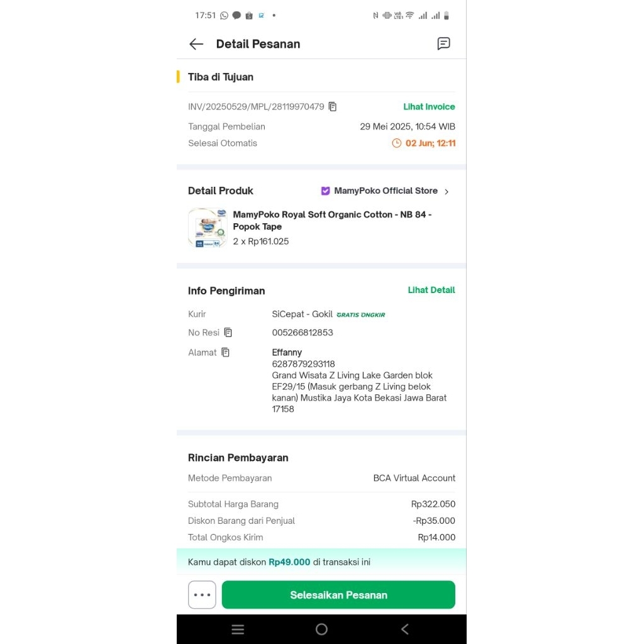This screenshot has width=644, height=644.
Task: Open MamyPoko Official Store page
Action: (x=386, y=191)
